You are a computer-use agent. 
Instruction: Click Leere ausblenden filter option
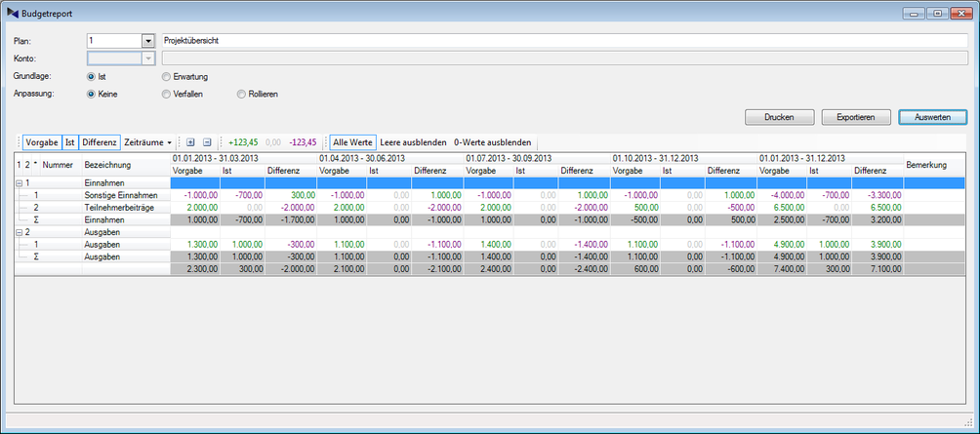coord(413,142)
